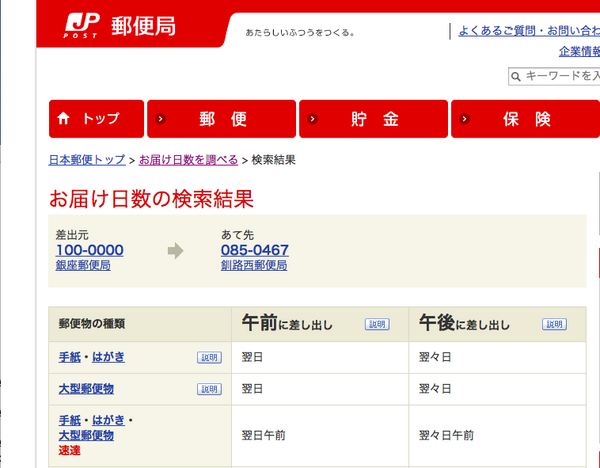This screenshot has width=600, height=468.
Task: Show 説明 for the 手紙・はがき row
Action: tap(209, 357)
